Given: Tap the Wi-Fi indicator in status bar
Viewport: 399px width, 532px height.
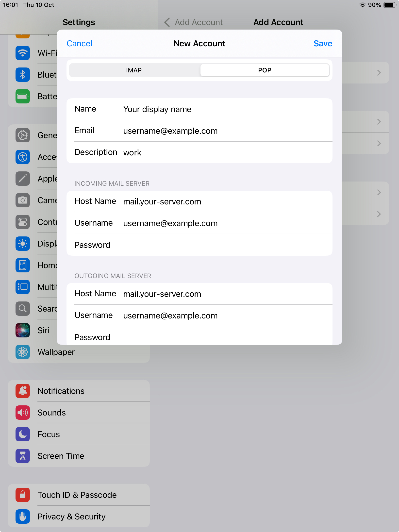Looking at the screenshot, I should pyautogui.click(x=362, y=5).
